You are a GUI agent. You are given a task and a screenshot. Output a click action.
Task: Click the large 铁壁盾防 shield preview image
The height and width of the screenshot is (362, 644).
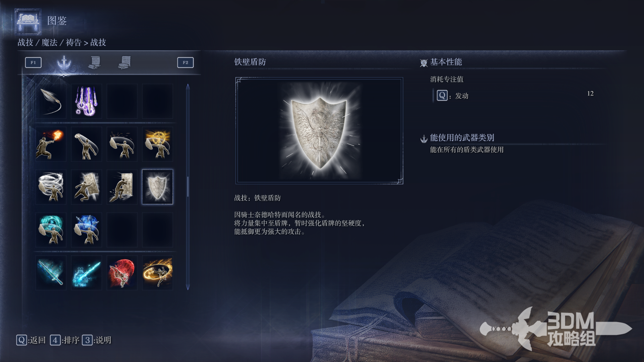pos(319,131)
